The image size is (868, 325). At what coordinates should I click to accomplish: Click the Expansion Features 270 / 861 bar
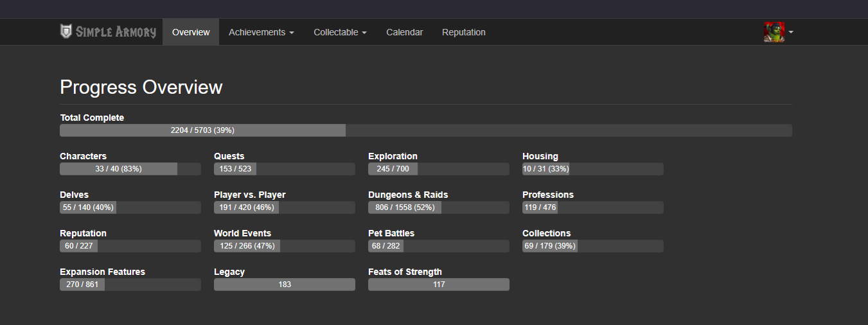(130, 285)
